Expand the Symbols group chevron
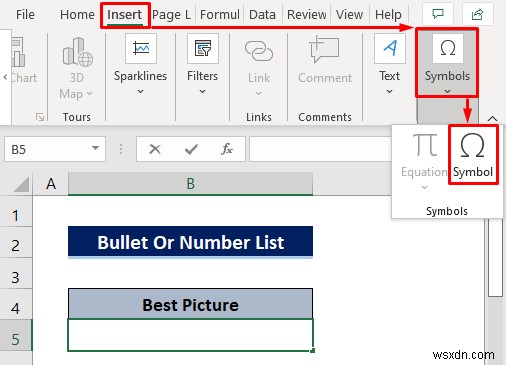Viewport: 506px width, 365px height. [447, 91]
